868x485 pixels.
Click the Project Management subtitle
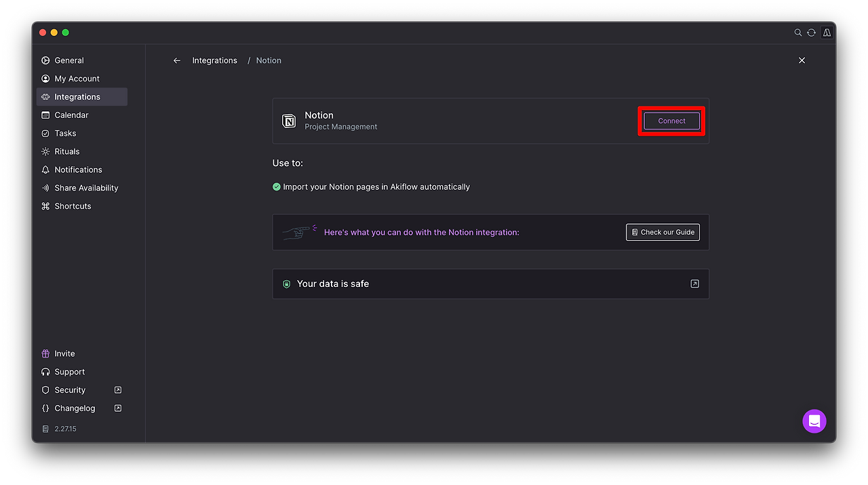pos(340,127)
